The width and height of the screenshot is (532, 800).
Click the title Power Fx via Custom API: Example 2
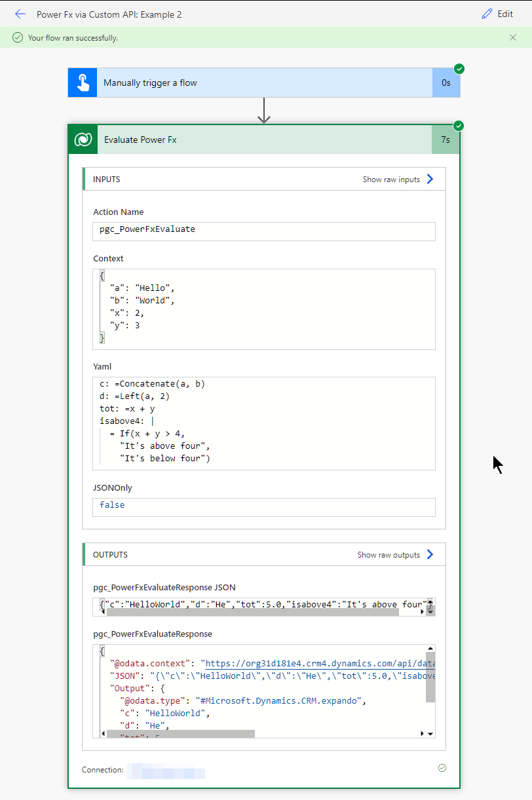(109, 14)
